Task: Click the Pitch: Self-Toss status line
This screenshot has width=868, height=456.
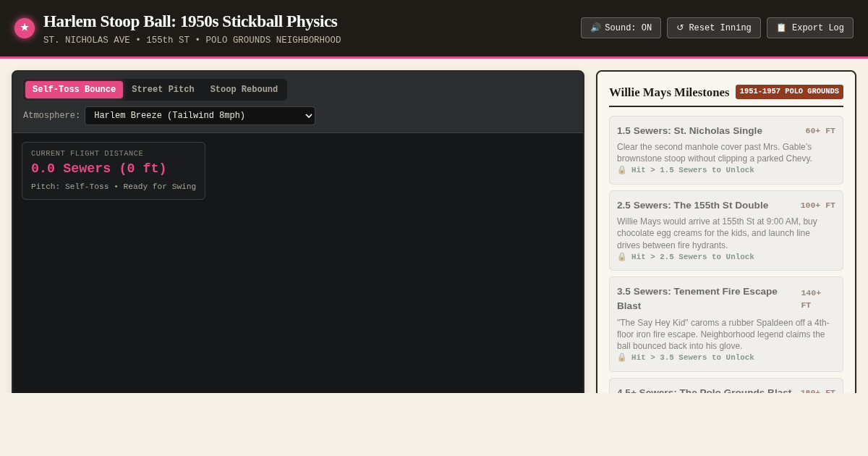Action: pyautogui.click(x=114, y=187)
